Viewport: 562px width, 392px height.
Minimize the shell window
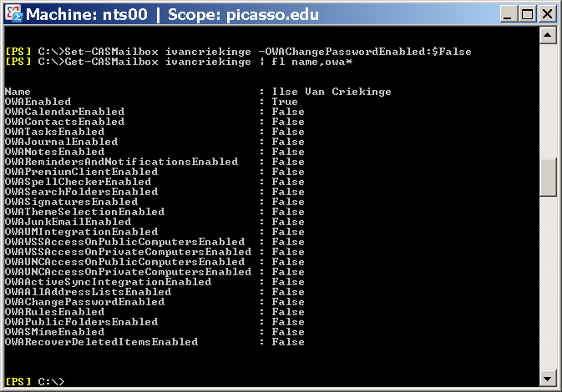pyautogui.click(x=509, y=14)
